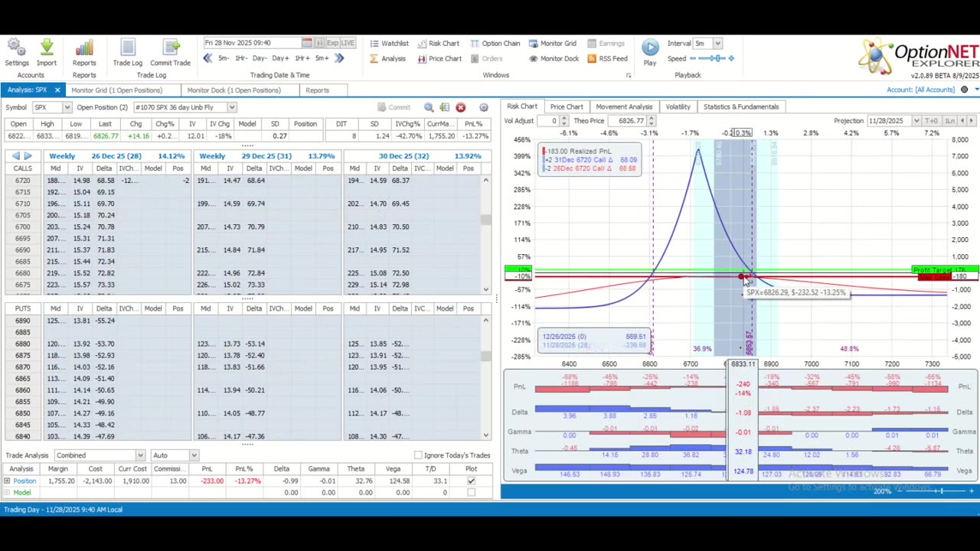Image resolution: width=980 pixels, height=551 pixels.
Task: Open the Symbol dropdown
Action: pyautogui.click(x=67, y=107)
